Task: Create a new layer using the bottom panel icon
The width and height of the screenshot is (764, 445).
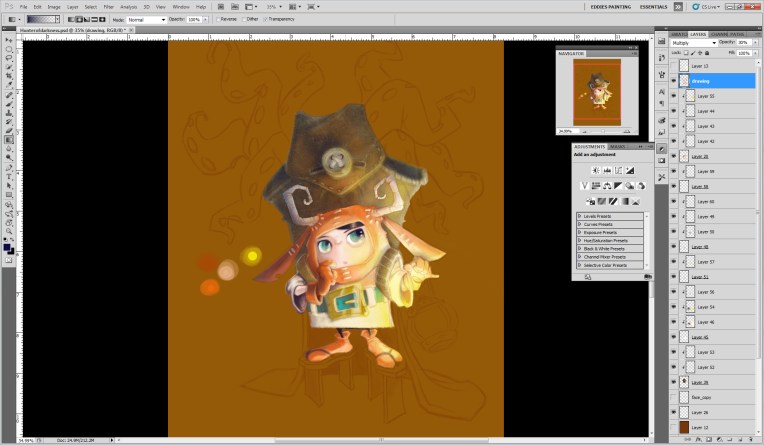Action: point(738,441)
